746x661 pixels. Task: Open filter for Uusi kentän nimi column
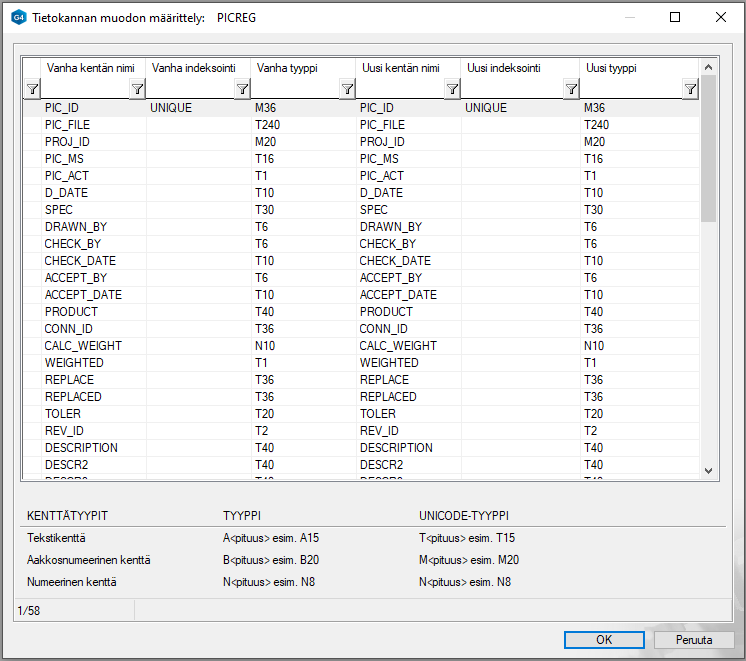[x=452, y=90]
